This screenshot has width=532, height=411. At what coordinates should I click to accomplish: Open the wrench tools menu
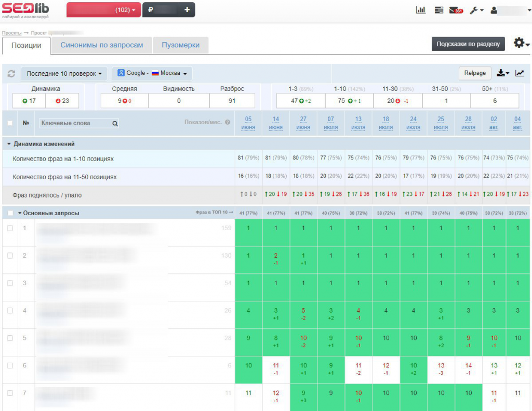(476, 10)
